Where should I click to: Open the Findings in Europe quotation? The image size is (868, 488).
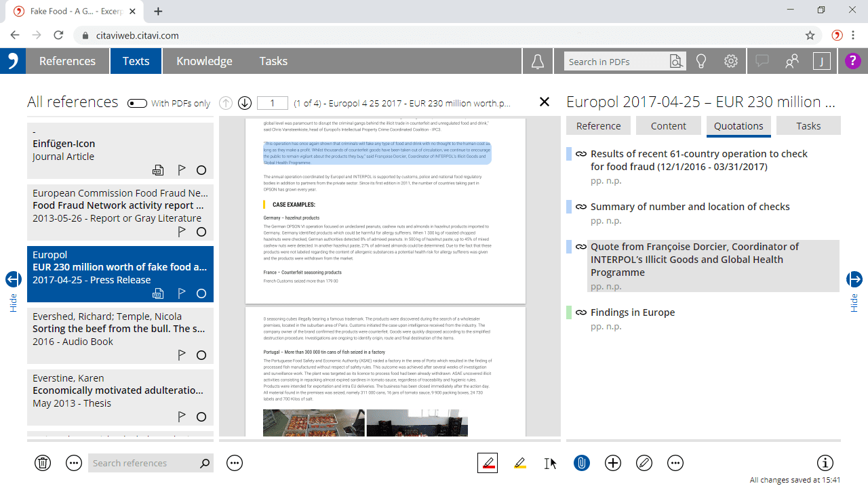(632, 312)
